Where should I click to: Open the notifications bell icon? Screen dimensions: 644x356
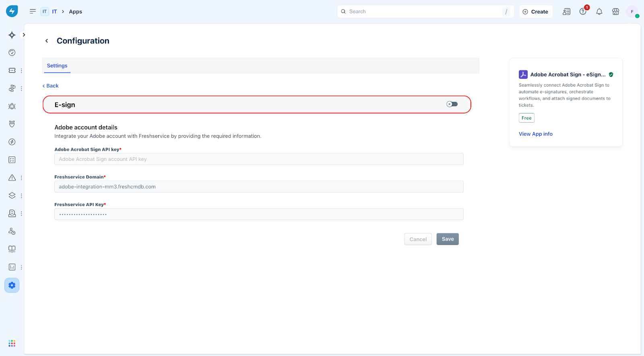tap(599, 12)
